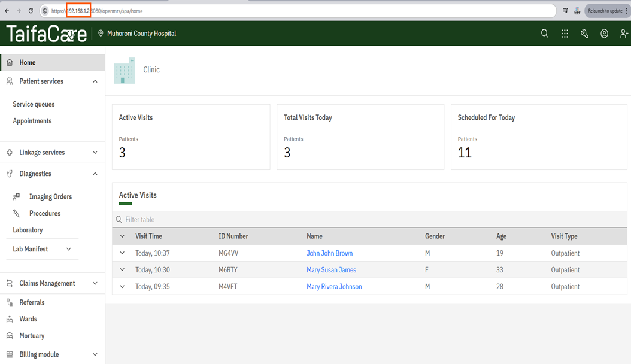Click the search icon in the top bar

544,34
